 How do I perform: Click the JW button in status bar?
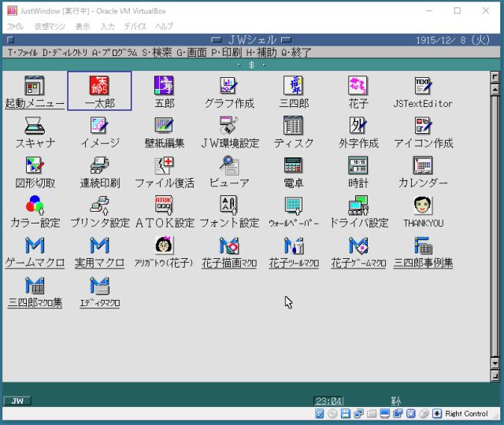(x=17, y=401)
